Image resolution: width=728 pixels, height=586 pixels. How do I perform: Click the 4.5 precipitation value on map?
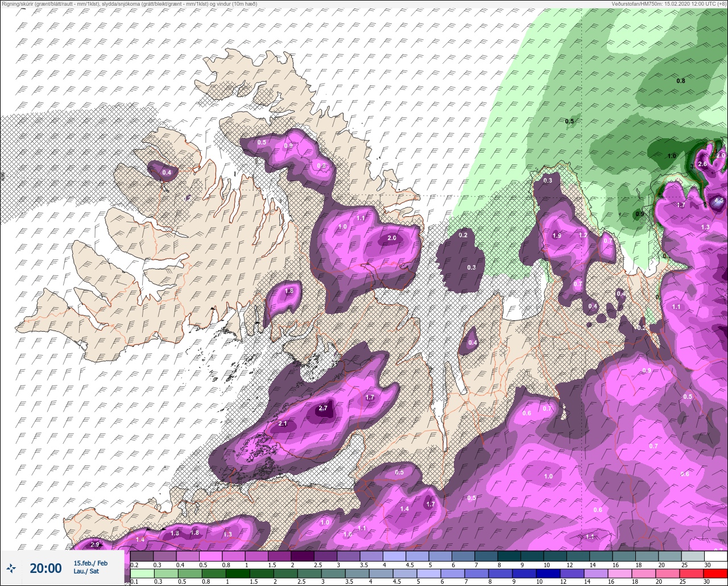click(x=718, y=201)
